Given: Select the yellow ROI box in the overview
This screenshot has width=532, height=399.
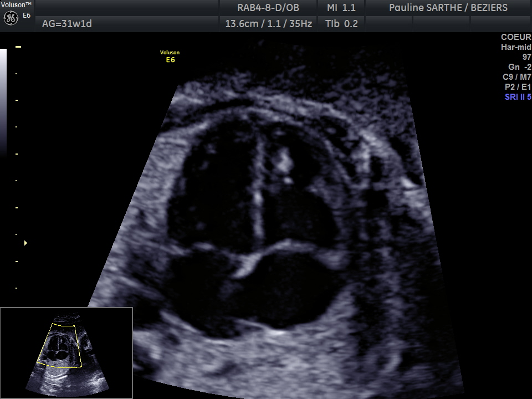Looking at the screenshot, I should point(60,346).
